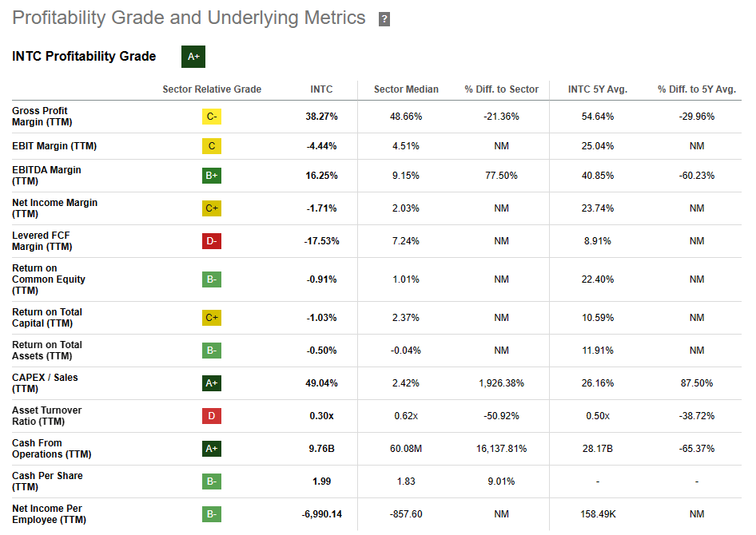Screen dimensions: 756x535
Task: Click the A+ overall profitability grade badge
Action: click(193, 57)
